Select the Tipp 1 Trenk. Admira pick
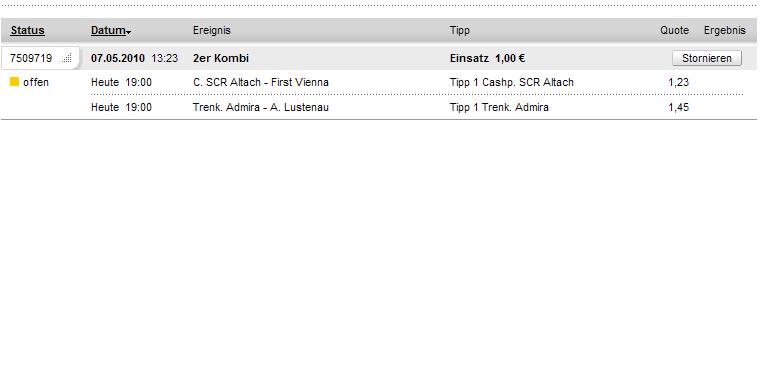 point(499,107)
